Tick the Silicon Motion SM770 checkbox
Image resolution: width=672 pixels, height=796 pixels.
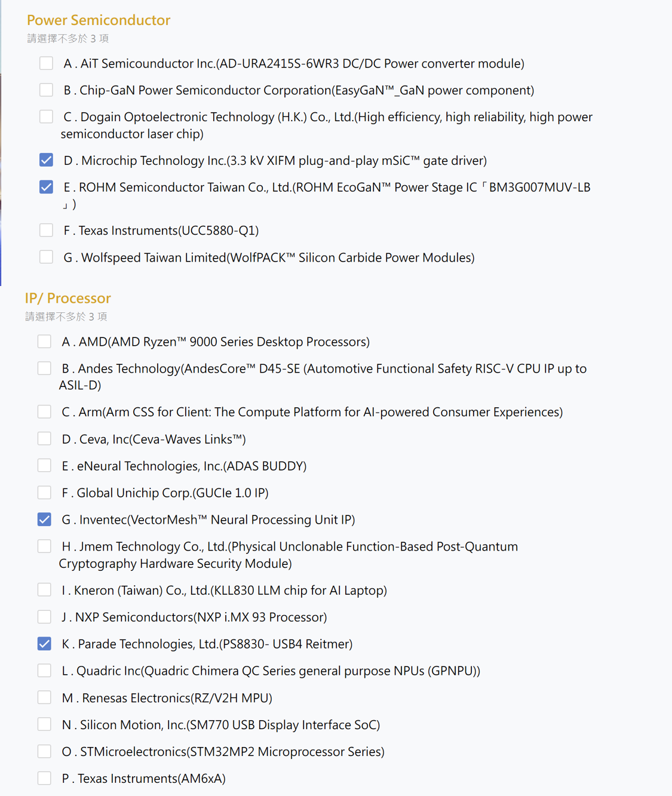pos(44,724)
